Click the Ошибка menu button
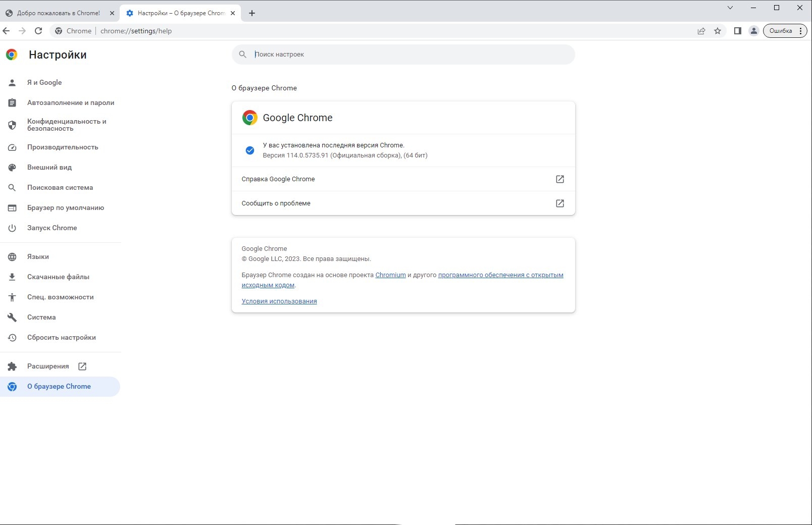This screenshot has width=812, height=525. tap(785, 31)
